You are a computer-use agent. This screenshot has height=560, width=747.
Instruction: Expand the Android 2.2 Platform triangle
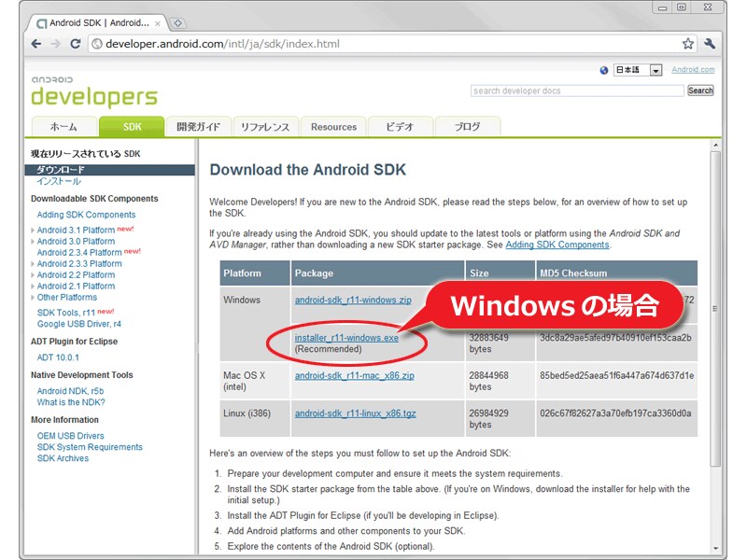click(x=33, y=274)
